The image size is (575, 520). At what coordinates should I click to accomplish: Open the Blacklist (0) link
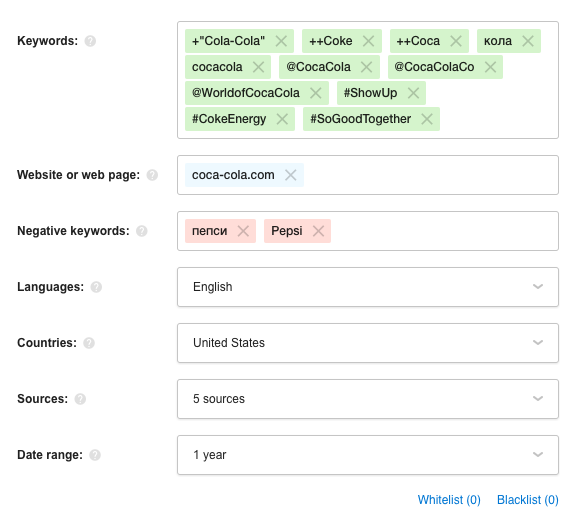coord(528,500)
